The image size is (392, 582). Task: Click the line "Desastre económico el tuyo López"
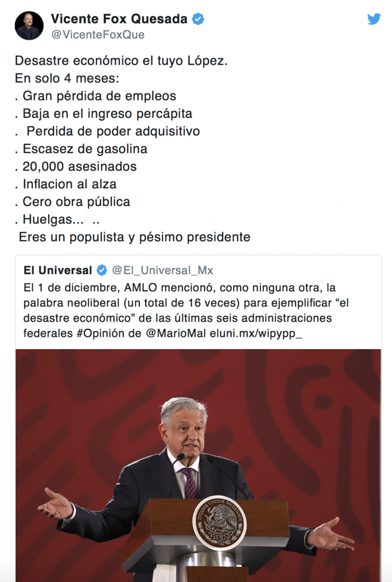tap(121, 61)
